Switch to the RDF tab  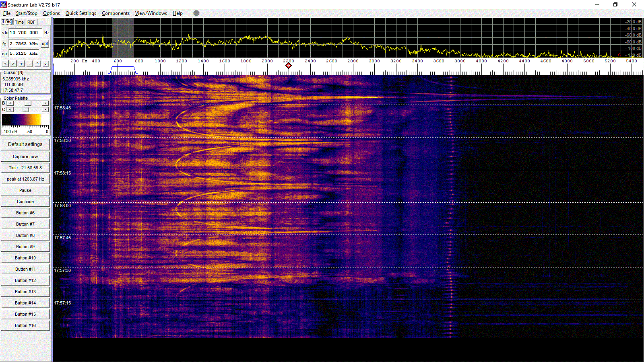click(x=31, y=22)
